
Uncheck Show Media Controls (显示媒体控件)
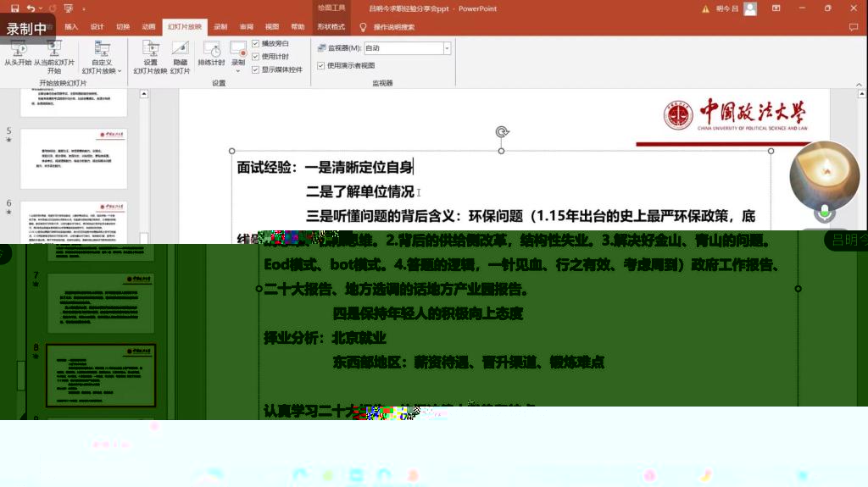point(256,69)
